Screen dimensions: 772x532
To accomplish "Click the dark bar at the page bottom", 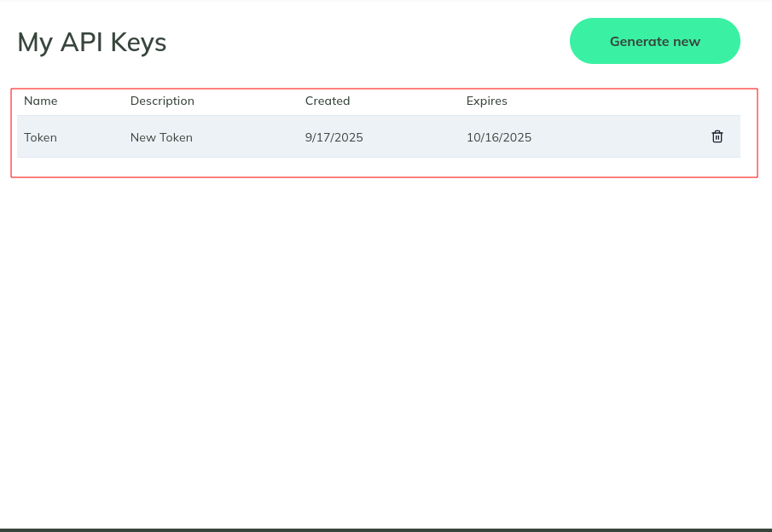I will click(386, 528).
